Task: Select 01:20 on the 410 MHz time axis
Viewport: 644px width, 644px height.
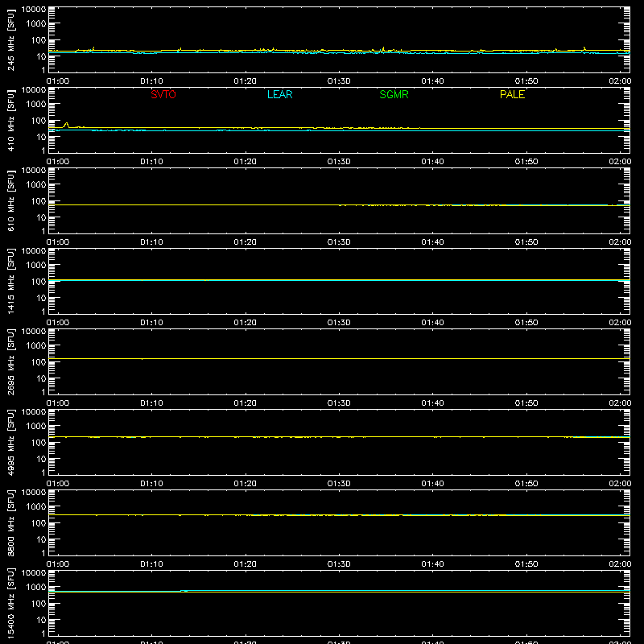Action: tap(246, 162)
